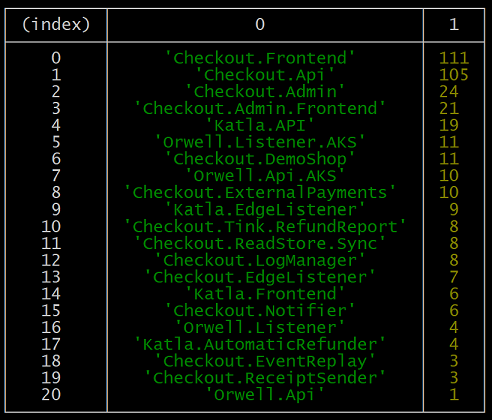Click the '(index)' column header

56,25
